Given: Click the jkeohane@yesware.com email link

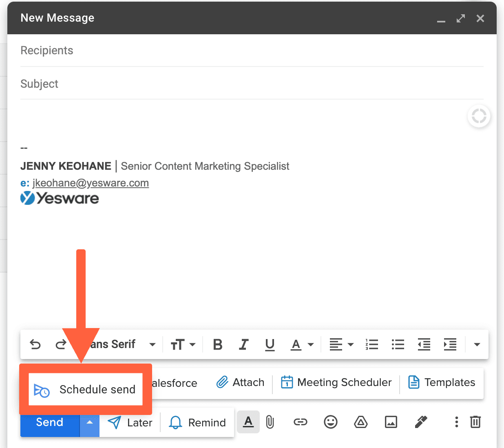Looking at the screenshot, I should click(91, 183).
